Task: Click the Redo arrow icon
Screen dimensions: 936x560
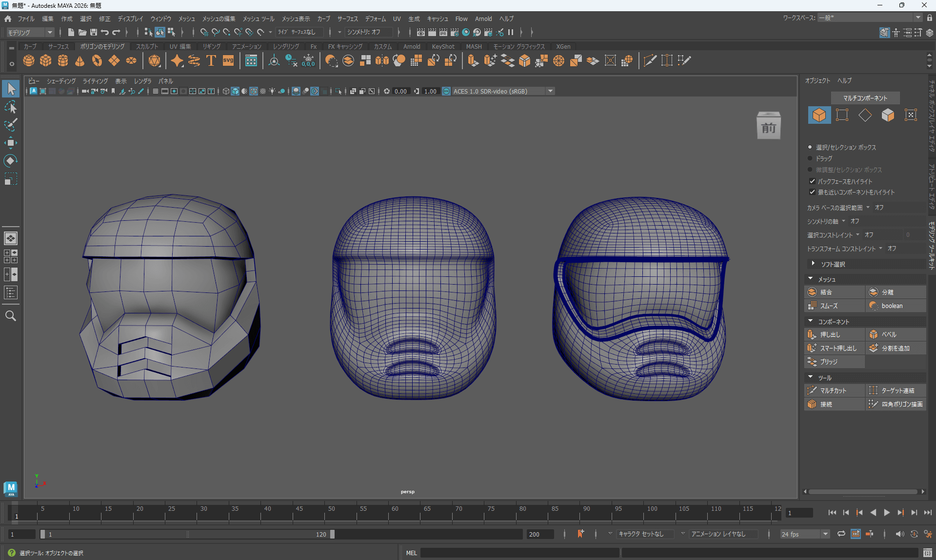Action: (x=116, y=32)
